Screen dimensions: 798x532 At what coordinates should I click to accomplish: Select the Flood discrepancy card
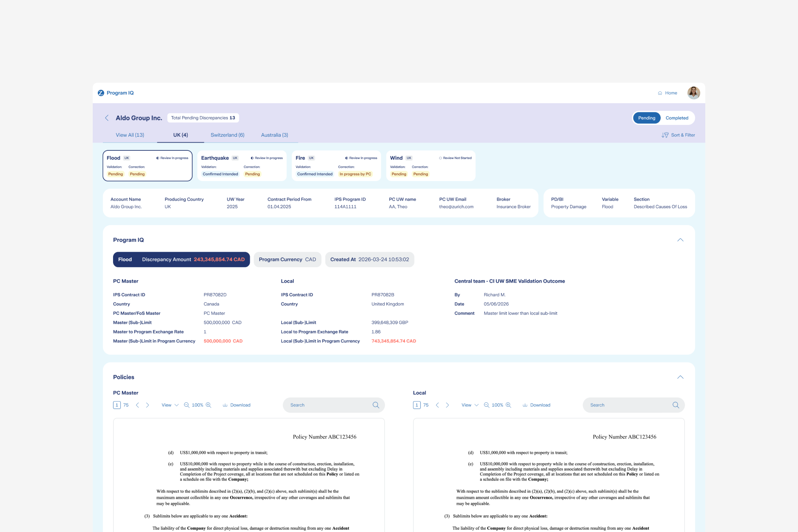coord(147,166)
